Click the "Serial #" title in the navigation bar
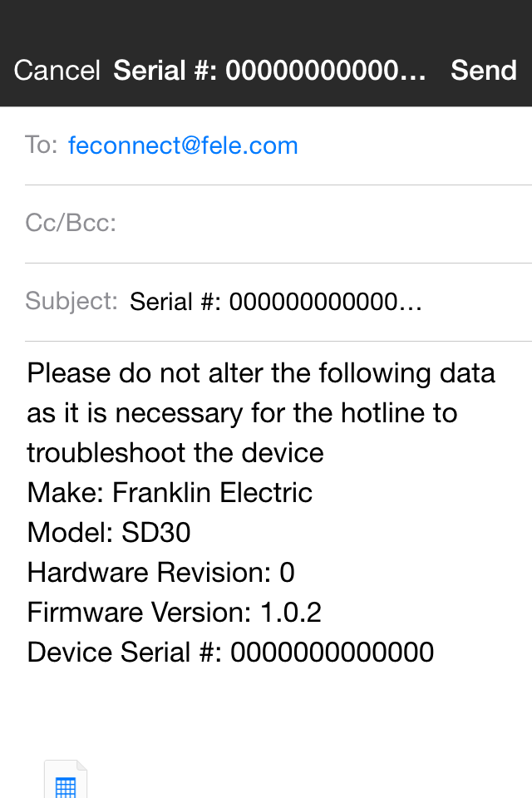This screenshot has width=532, height=798. coord(269,71)
